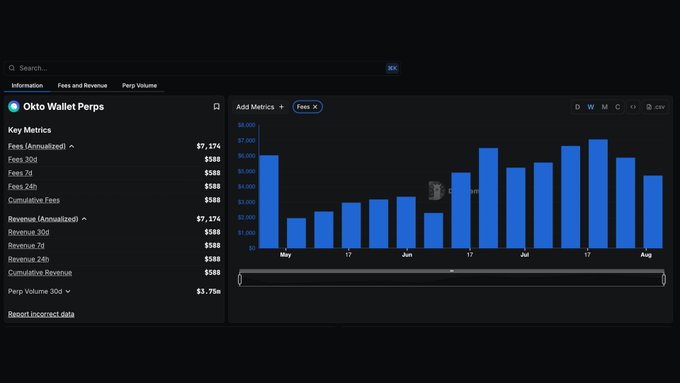Focus the Search input field
680x383 pixels.
tap(201, 68)
